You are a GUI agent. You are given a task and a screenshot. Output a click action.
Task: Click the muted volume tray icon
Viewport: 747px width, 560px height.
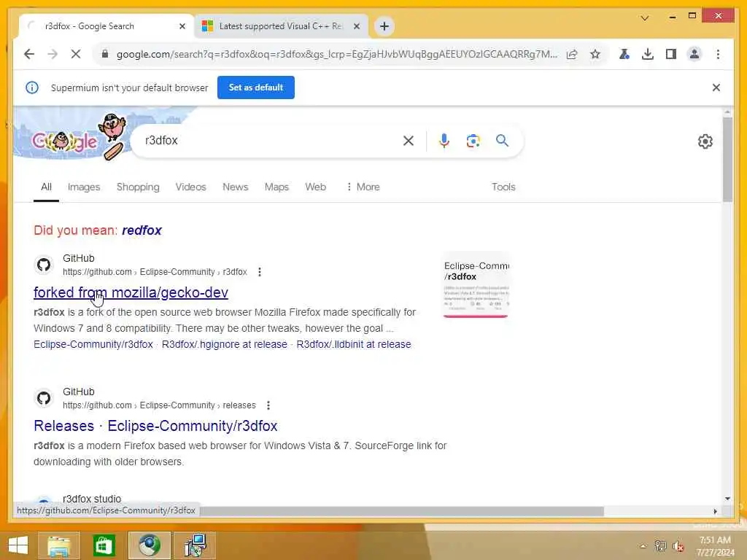(678, 546)
